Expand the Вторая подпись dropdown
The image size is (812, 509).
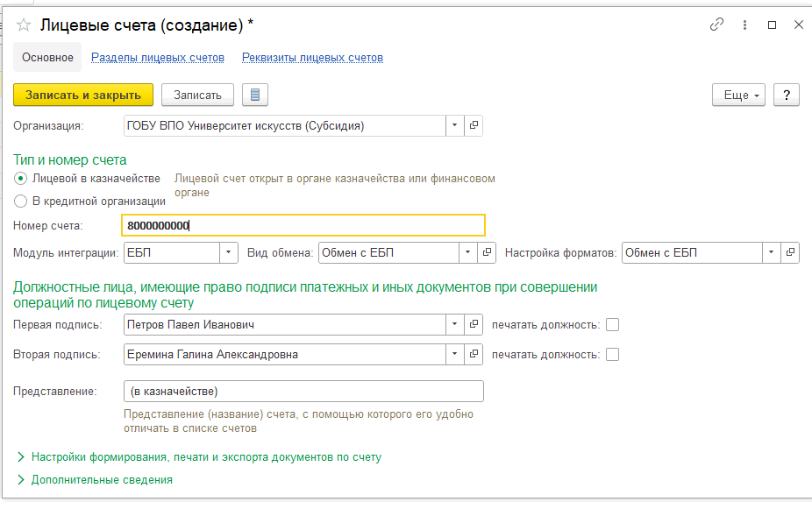tap(455, 354)
